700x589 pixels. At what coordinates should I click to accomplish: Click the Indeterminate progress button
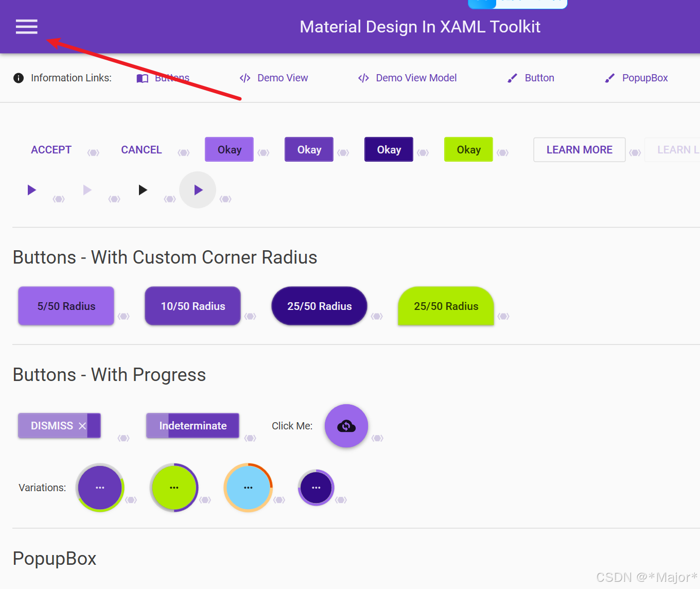(x=192, y=426)
